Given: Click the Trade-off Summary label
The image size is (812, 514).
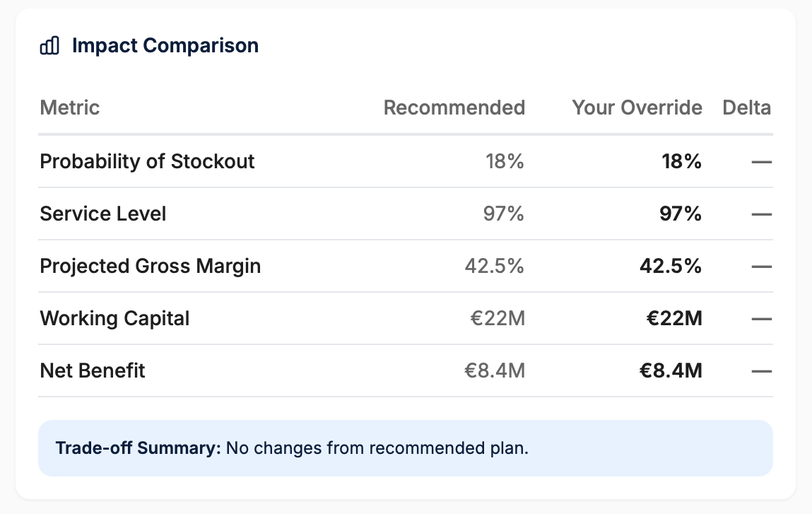Looking at the screenshot, I should pyautogui.click(x=139, y=448).
